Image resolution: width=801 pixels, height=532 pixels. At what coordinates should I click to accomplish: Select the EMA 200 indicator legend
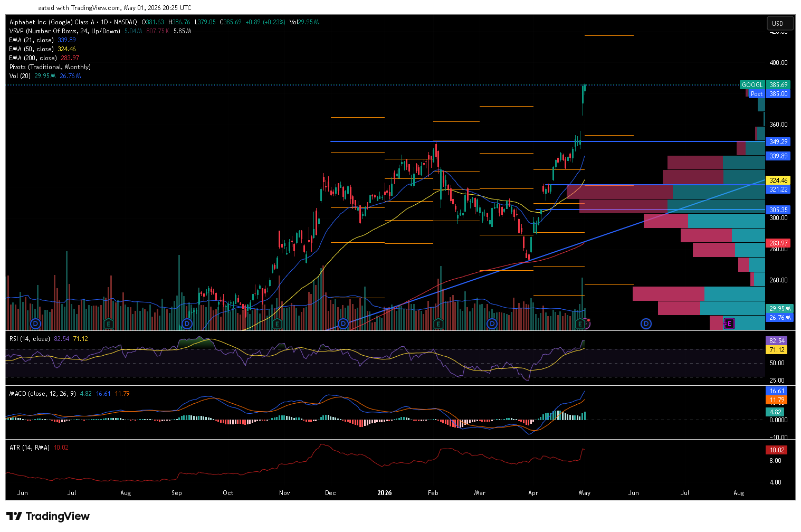(x=33, y=58)
